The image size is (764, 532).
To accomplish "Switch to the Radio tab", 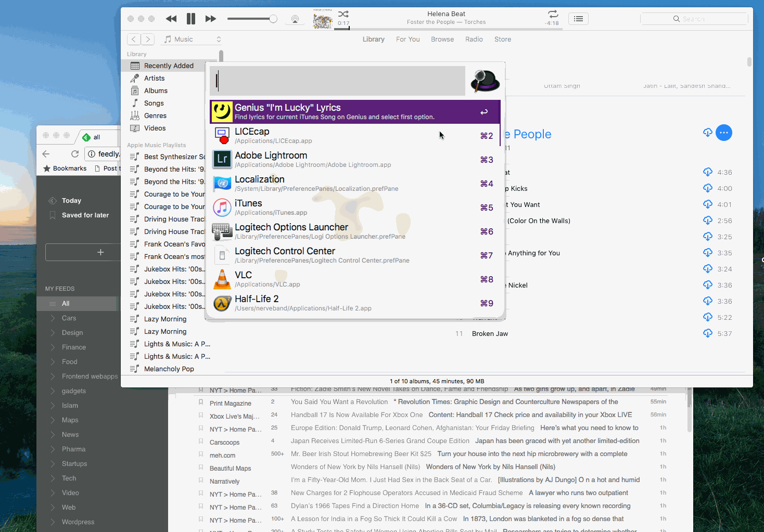I will [474, 39].
